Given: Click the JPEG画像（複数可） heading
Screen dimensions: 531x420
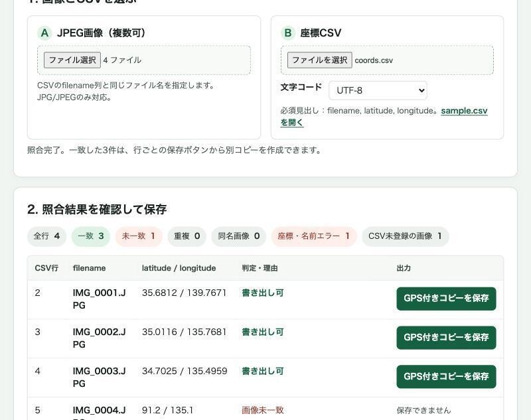Looking at the screenshot, I should point(103,33).
